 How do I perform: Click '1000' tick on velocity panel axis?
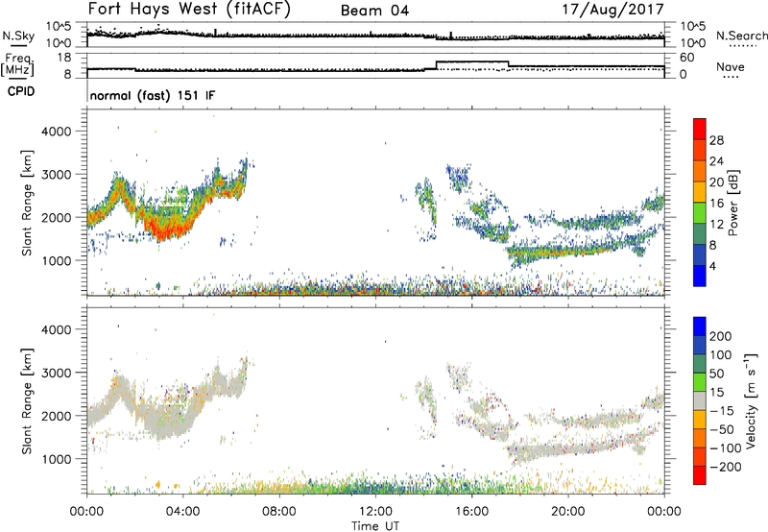tap(57, 459)
